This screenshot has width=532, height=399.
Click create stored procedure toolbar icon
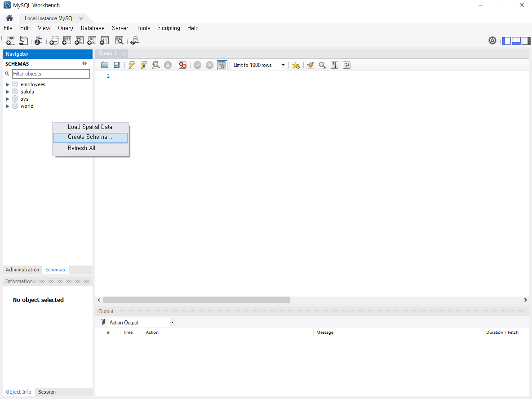click(92, 41)
